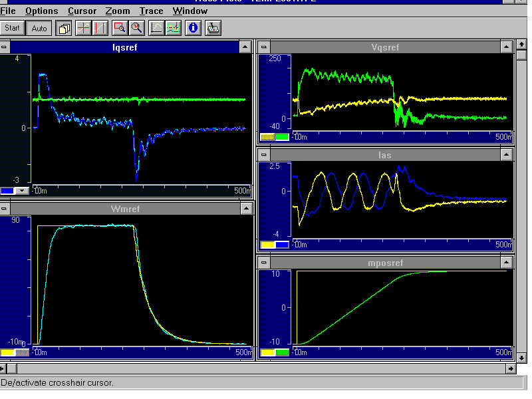This screenshot has height=399, width=532.
Task: Maximize the Iqsref plot window
Action: click(245, 47)
